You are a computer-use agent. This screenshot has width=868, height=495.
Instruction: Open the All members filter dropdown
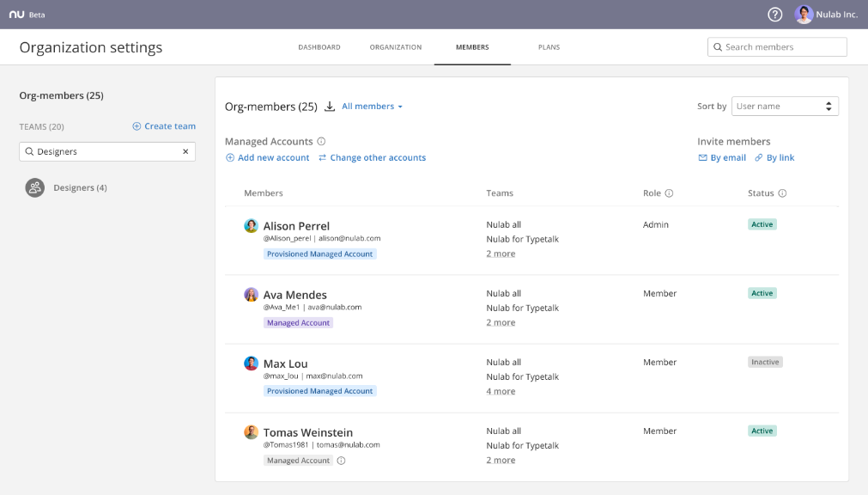click(x=372, y=107)
